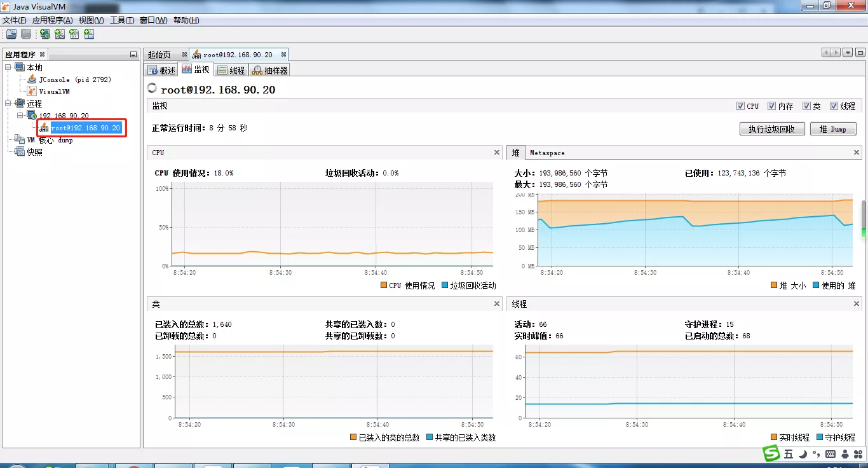Open the 应用程序(A) menu

52,20
